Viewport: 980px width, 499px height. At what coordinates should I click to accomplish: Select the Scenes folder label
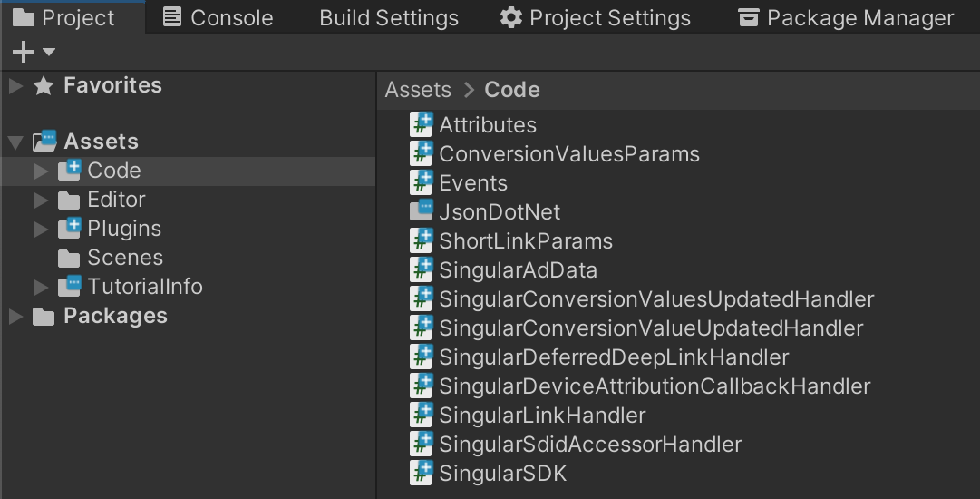125,258
